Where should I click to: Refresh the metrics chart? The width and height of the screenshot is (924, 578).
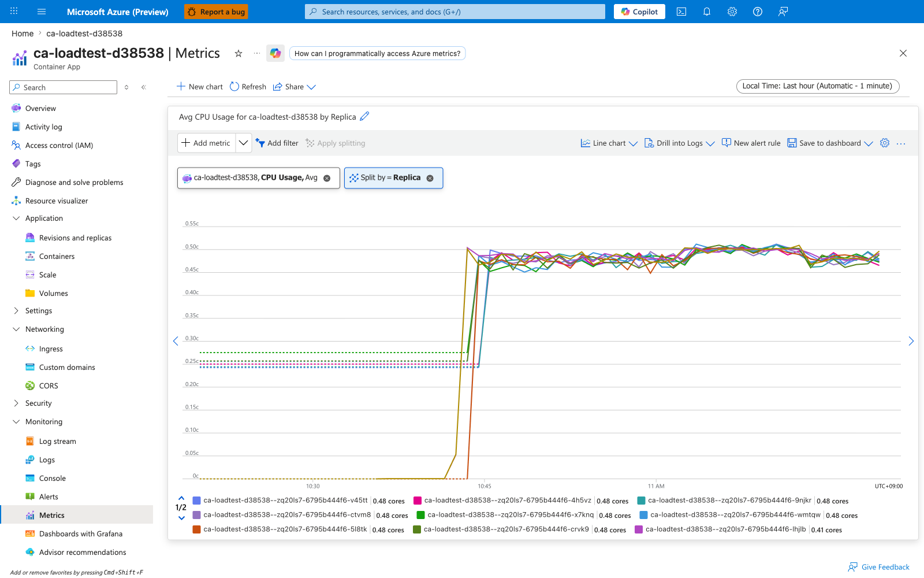click(x=248, y=87)
